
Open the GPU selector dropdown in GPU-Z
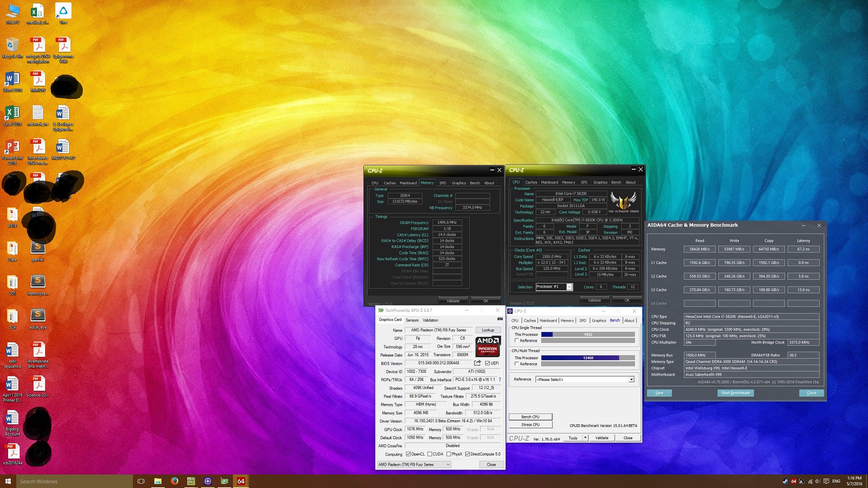(414, 465)
